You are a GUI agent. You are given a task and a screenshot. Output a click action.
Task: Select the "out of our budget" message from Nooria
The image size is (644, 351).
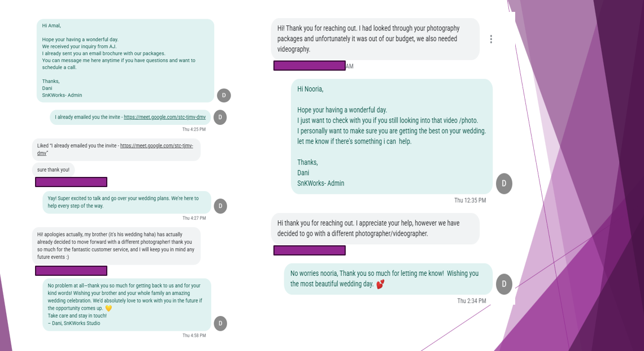click(x=375, y=39)
